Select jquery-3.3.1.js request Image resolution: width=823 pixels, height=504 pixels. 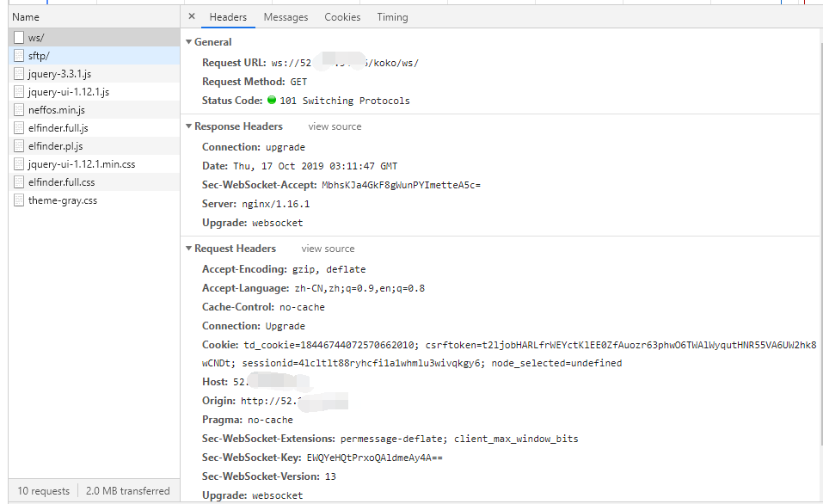pyautogui.click(x=94, y=74)
